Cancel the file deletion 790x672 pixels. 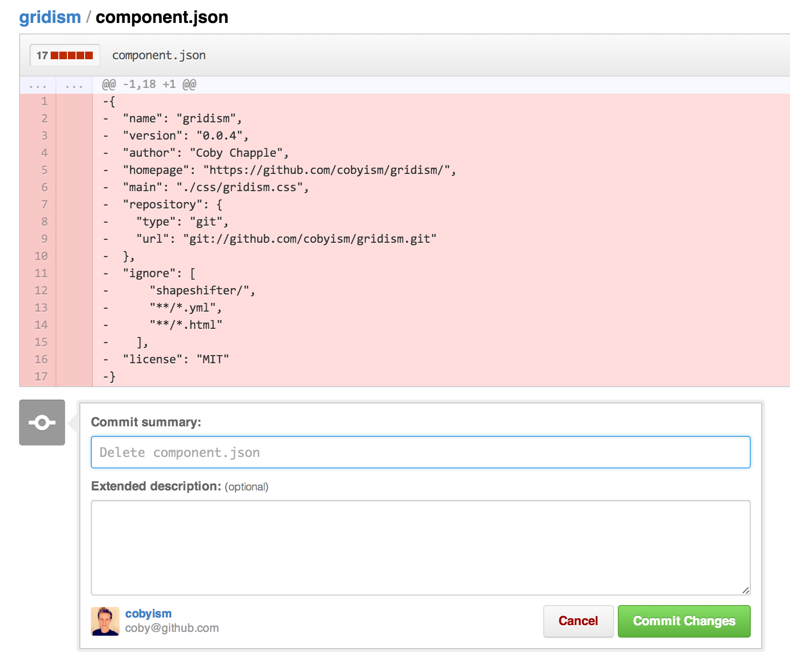coord(578,621)
